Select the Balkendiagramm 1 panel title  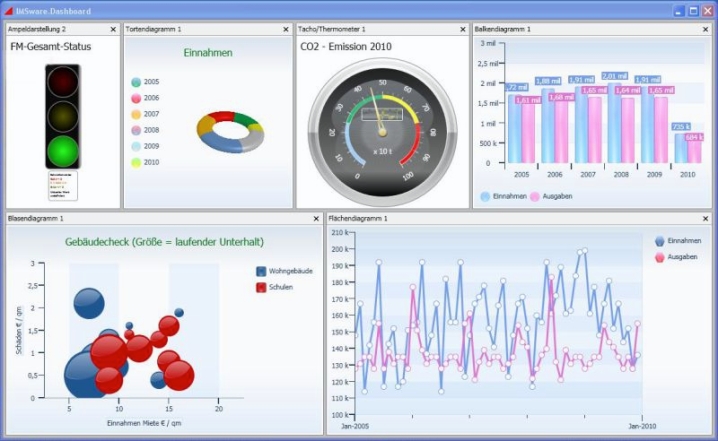505,30
